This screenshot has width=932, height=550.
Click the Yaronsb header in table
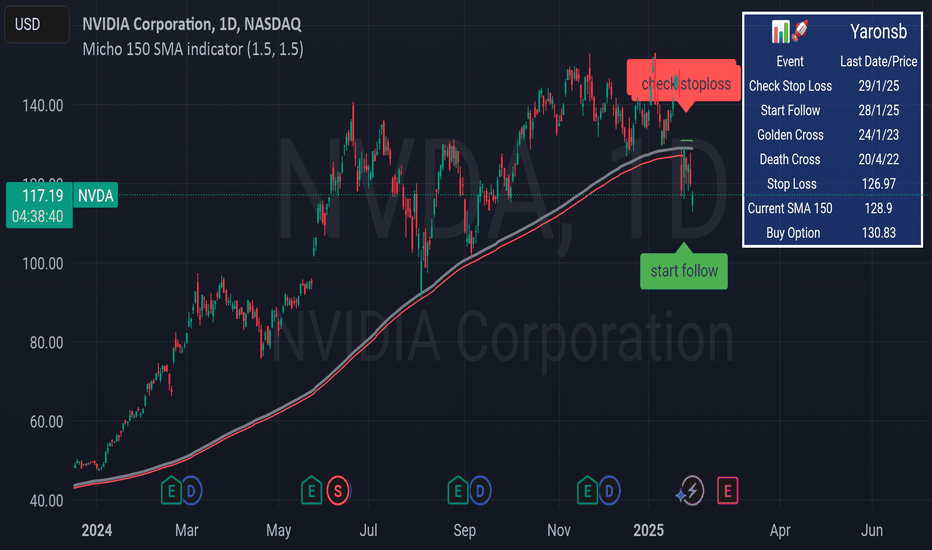point(879,32)
